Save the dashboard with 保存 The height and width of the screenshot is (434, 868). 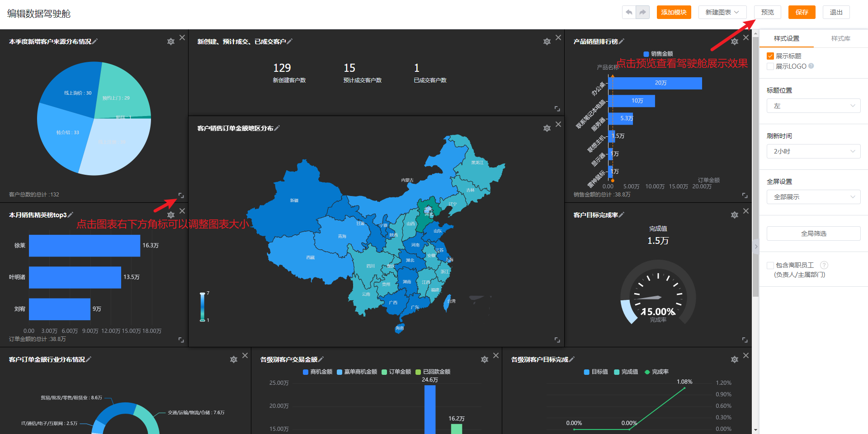coord(802,12)
